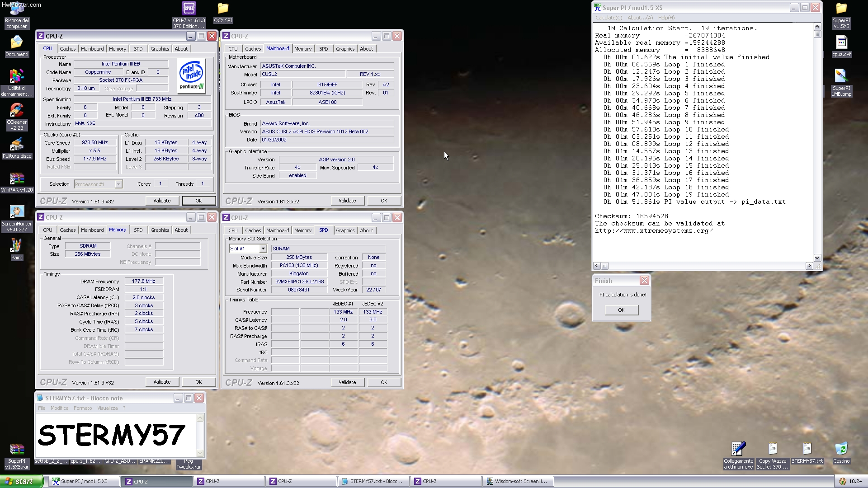Switch to Wisdom-soft ScreenHunter taskbar button
This screenshot has height=488, width=868.
tap(518, 481)
